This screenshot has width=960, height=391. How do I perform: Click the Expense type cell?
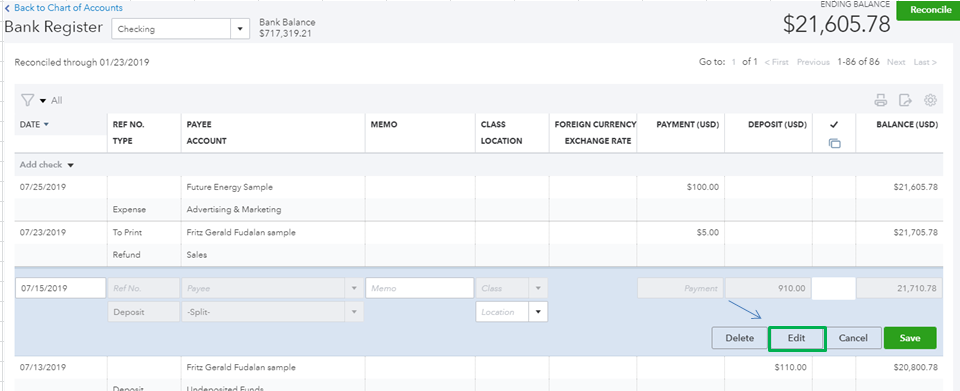130,209
